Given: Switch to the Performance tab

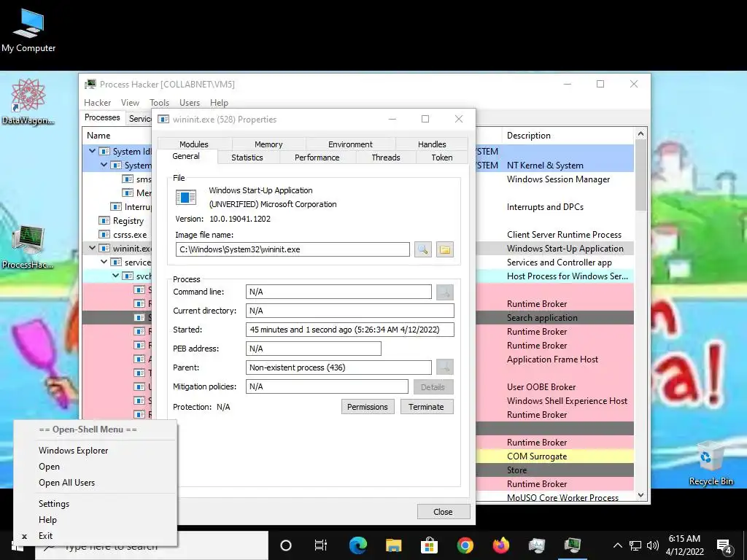Looking at the screenshot, I should click(x=317, y=157).
